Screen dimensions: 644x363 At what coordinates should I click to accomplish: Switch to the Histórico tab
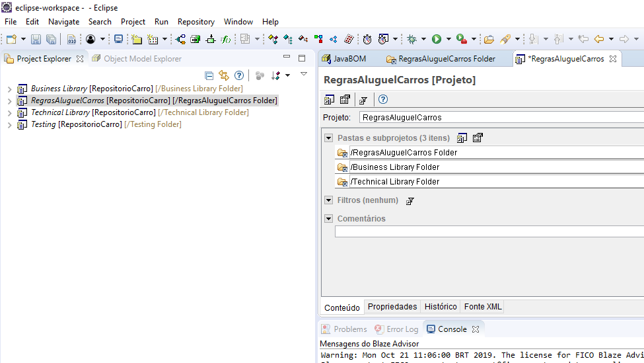[x=441, y=307]
